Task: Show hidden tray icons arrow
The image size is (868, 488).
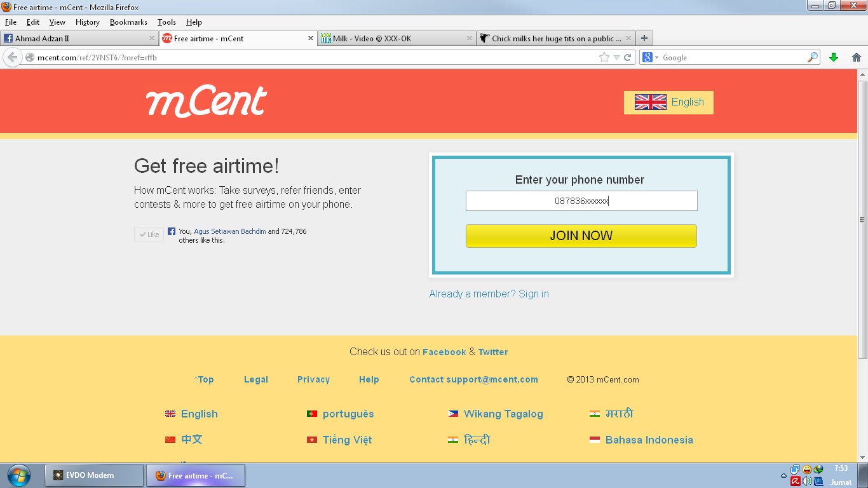Action: pos(783,475)
